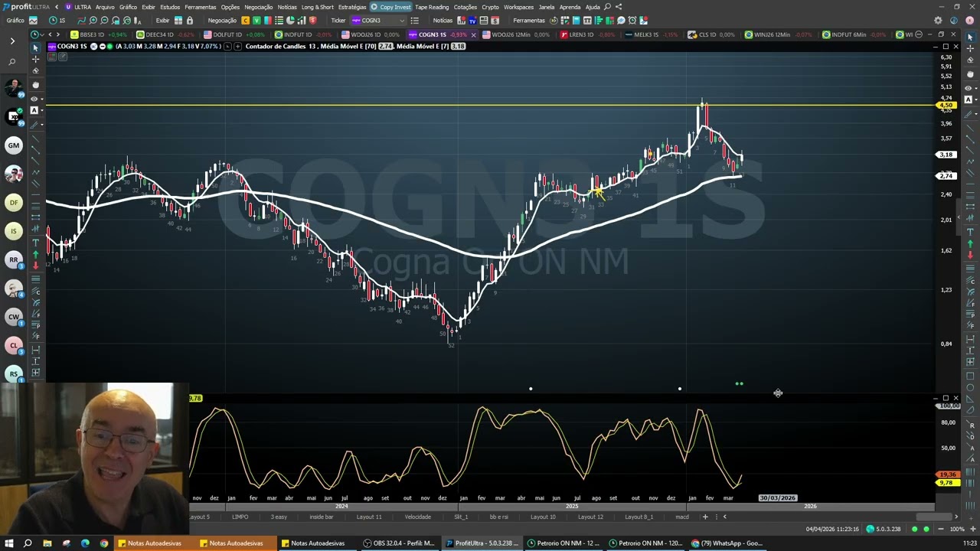The image size is (980, 551).
Task: Open the Tape Reading menu
Action: pos(432,7)
